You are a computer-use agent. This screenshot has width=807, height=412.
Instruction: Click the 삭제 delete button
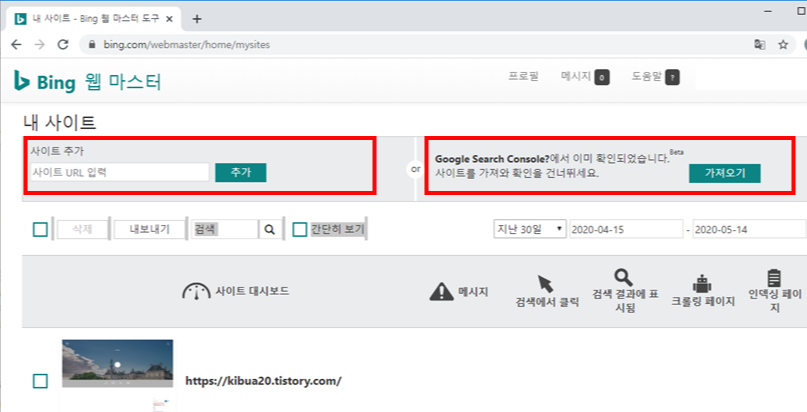click(x=82, y=229)
